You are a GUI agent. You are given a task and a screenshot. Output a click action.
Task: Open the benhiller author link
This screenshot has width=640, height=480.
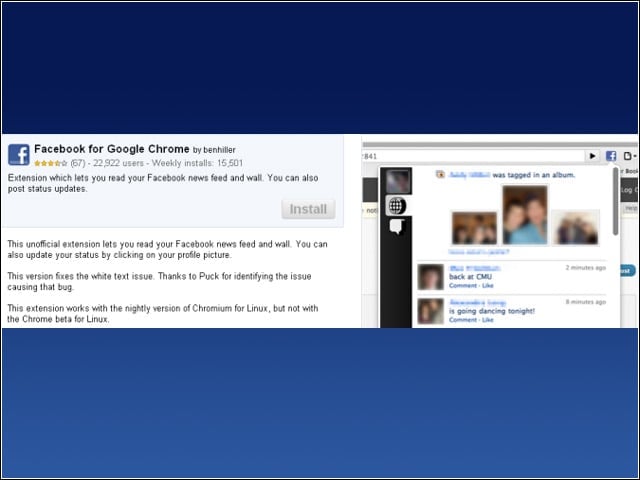pyautogui.click(x=219, y=150)
